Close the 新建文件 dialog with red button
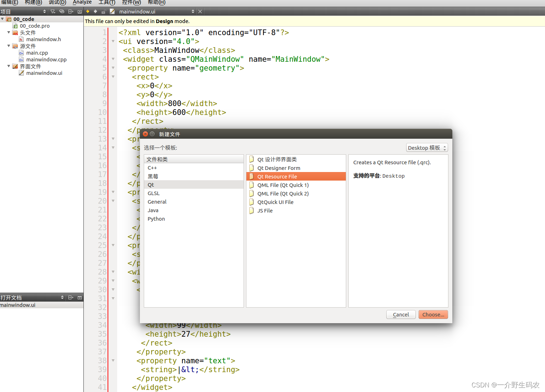The image size is (545, 392). click(x=145, y=134)
